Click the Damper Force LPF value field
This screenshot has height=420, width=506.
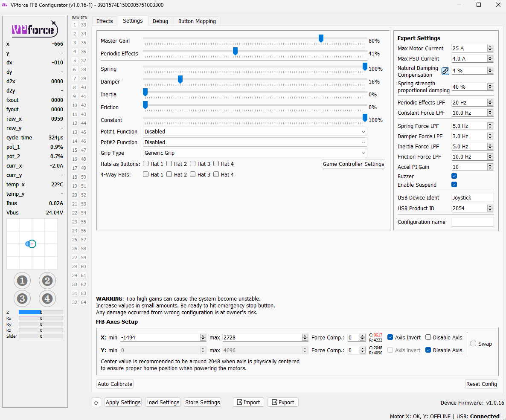[469, 136]
